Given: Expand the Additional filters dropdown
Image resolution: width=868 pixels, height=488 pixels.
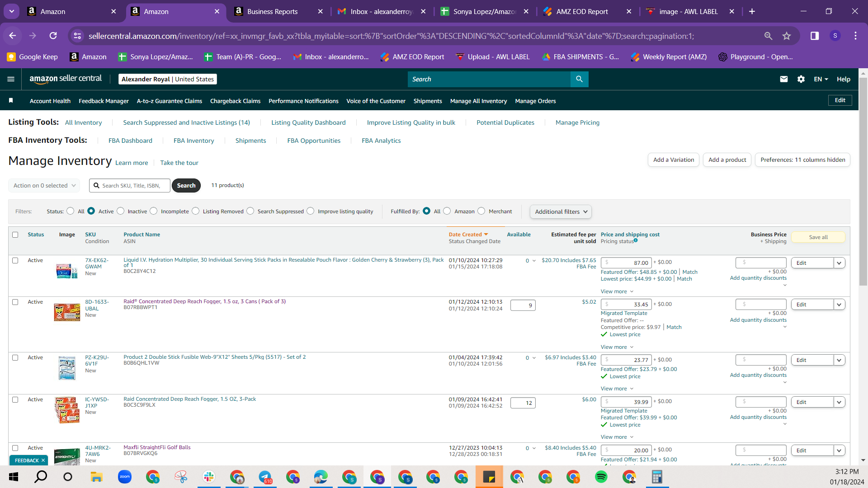Looking at the screenshot, I should pyautogui.click(x=561, y=211).
